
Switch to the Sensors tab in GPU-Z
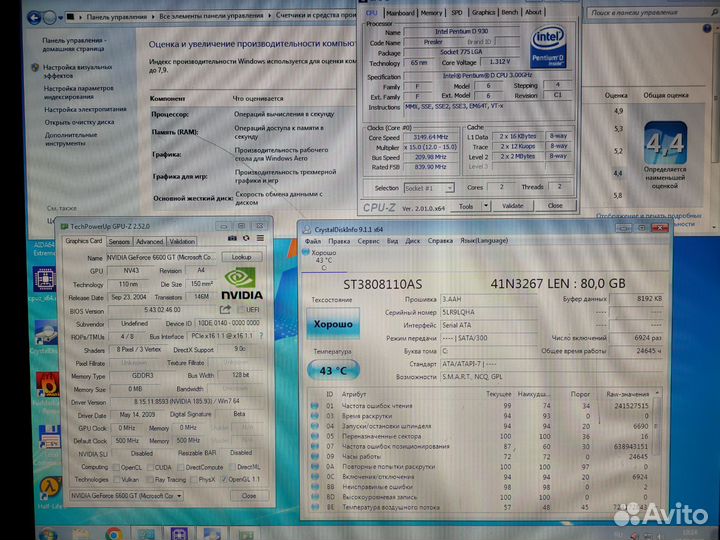coord(119,242)
